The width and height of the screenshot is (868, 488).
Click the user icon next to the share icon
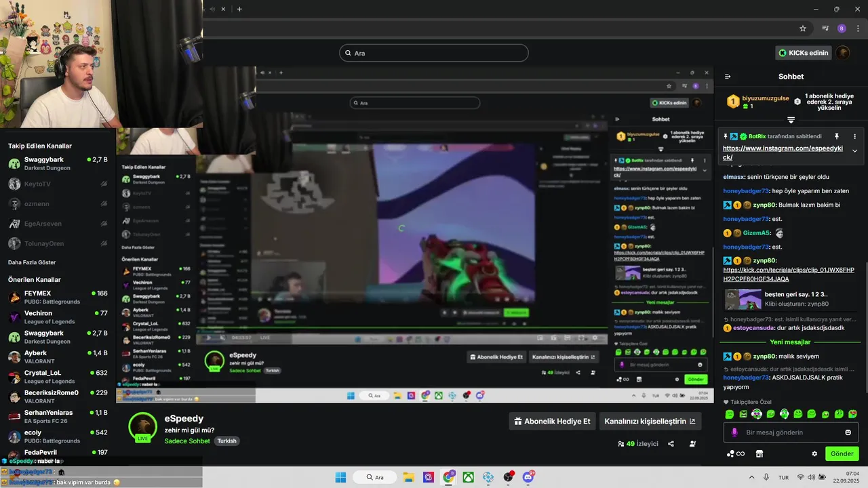692,444
